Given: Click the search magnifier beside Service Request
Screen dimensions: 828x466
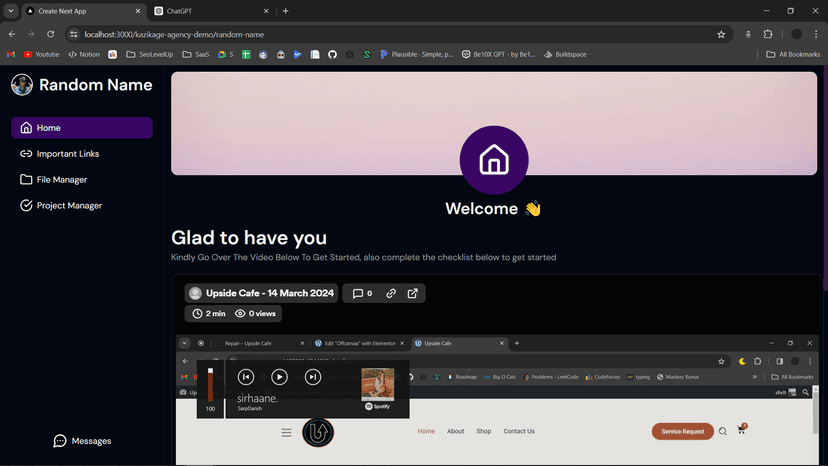Looking at the screenshot, I should (723, 432).
